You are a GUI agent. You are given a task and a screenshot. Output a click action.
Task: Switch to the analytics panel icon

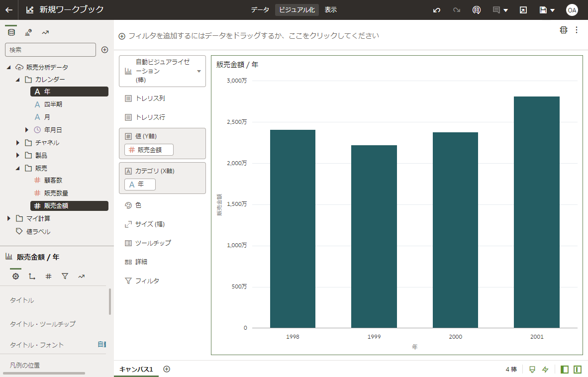point(45,33)
